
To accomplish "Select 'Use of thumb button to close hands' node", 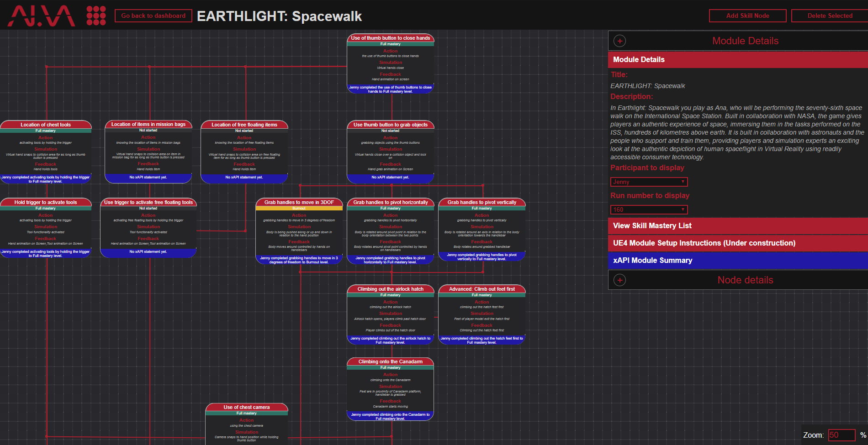I will pyautogui.click(x=391, y=63).
